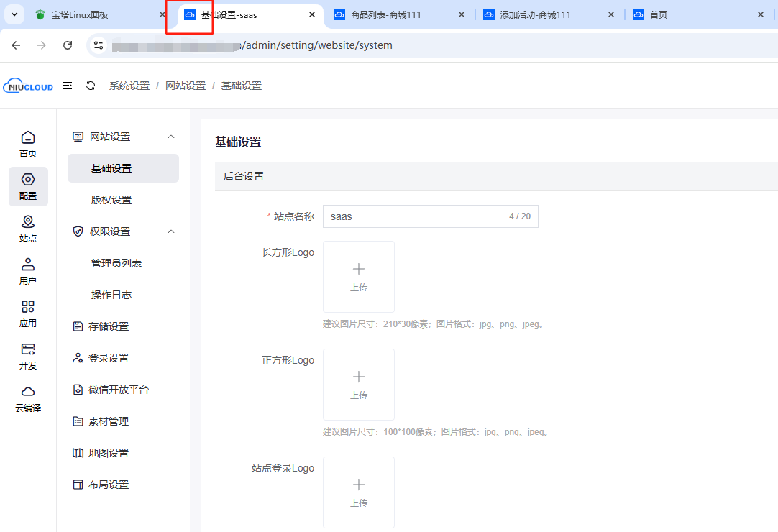Click 系统设置 in the breadcrumb
The width and height of the screenshot is (778, 532).
(129, 86)
